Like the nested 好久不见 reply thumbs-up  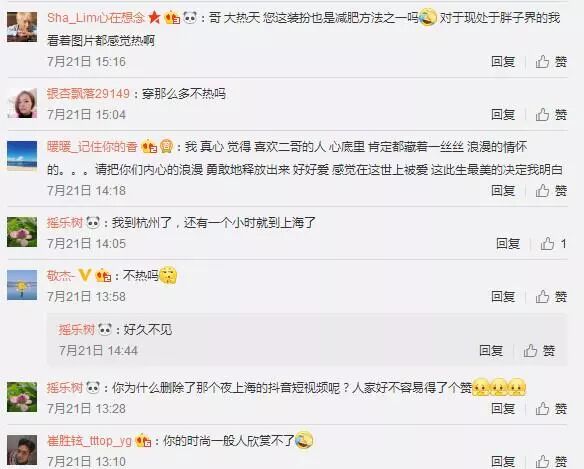tap(539, 351)
